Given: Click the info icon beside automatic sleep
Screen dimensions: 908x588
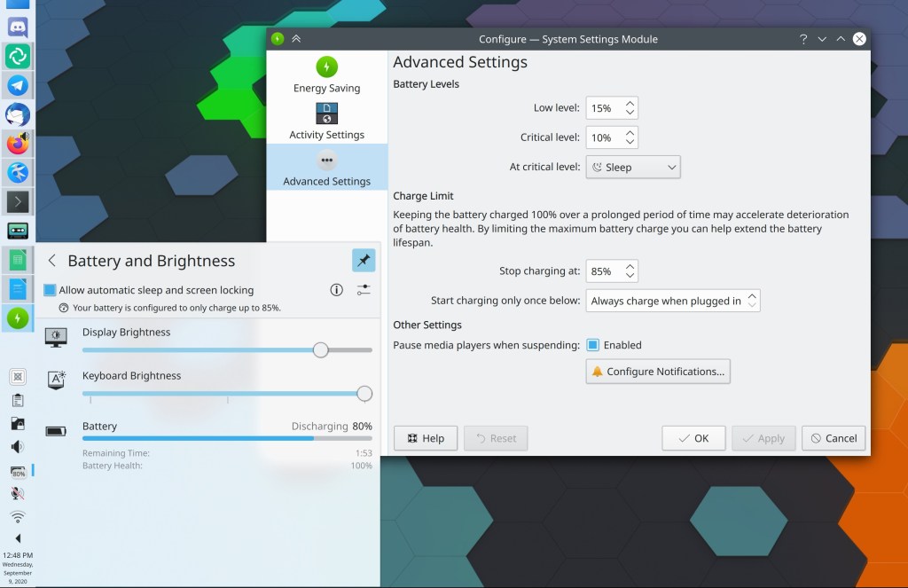Looking at the screenshot, I should pyautogui.click(x=337, y=290).
